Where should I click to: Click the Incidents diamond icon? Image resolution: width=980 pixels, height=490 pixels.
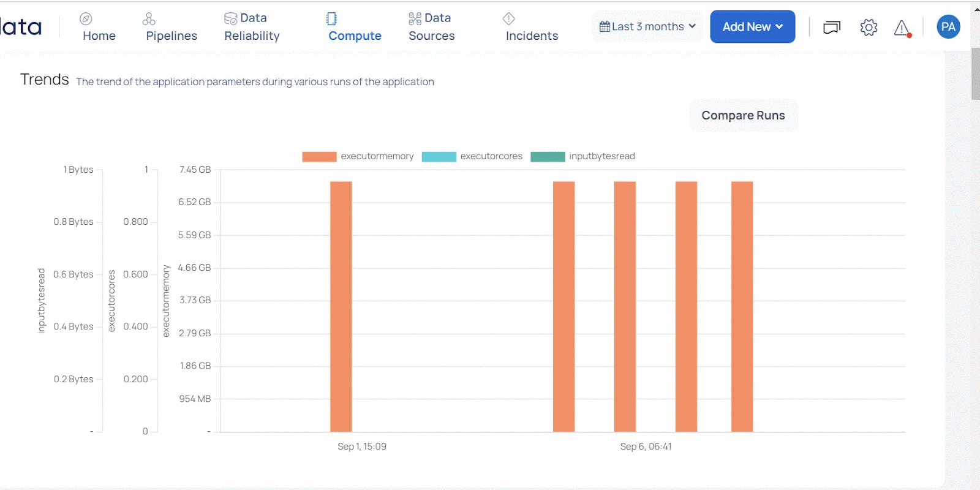click(x=508, y=19)
